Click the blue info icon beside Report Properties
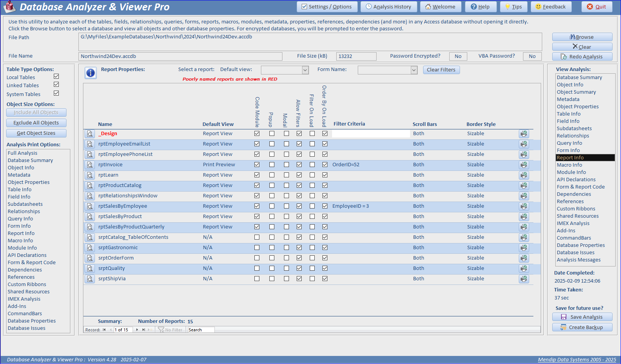 tap(91, 73)
